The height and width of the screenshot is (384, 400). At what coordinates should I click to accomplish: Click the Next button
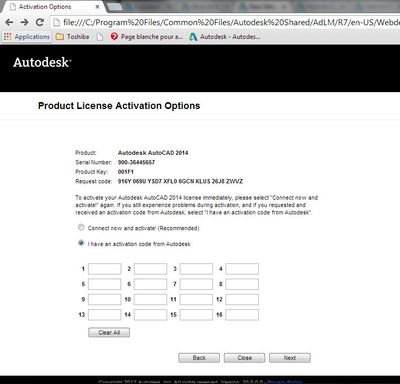point(290,358)
